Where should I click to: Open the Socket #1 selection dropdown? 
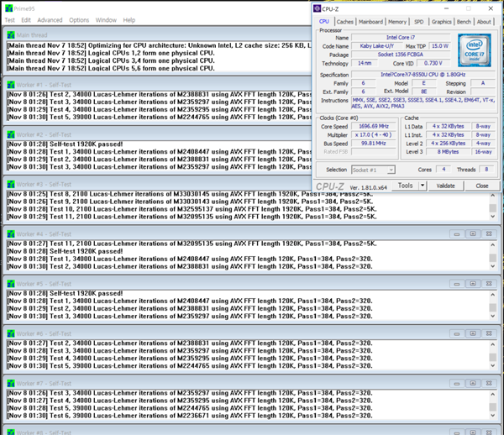[391, 170]
